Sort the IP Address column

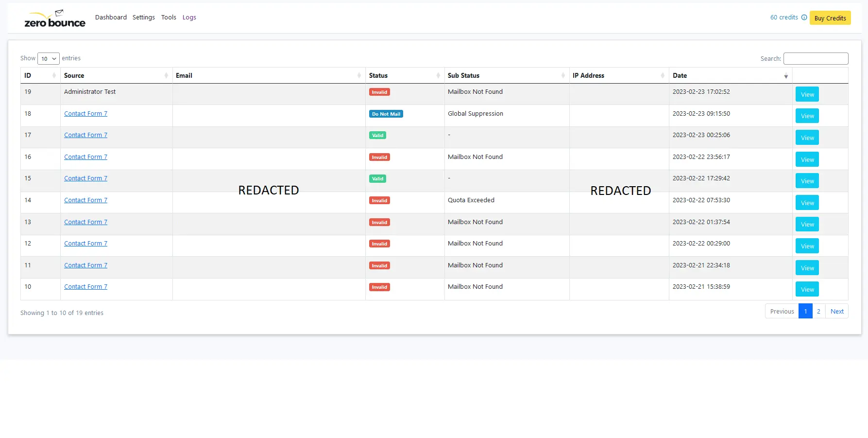[663, 75]
